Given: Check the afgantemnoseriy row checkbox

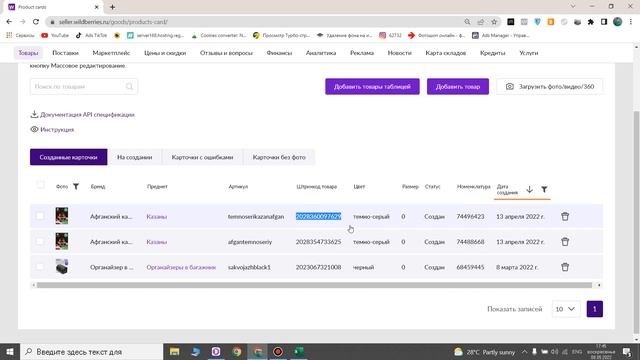Looking at the screenshot, I should click(x=40, y=241).
